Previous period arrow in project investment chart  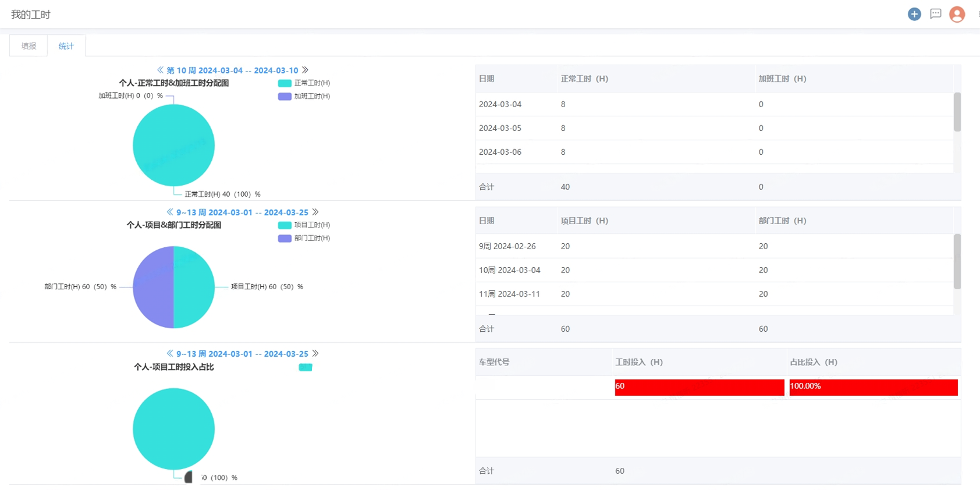(x=170, y=353)
